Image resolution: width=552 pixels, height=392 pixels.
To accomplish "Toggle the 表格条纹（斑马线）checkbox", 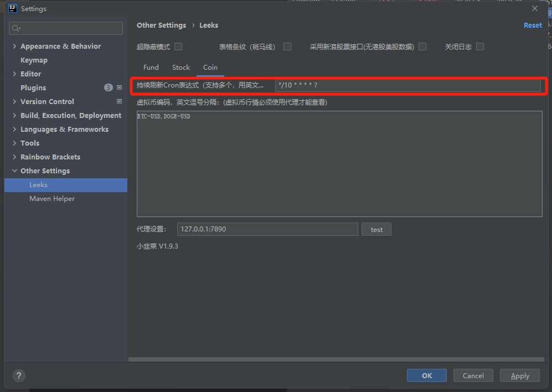I will pyautogui.click(x=287, y=47).
